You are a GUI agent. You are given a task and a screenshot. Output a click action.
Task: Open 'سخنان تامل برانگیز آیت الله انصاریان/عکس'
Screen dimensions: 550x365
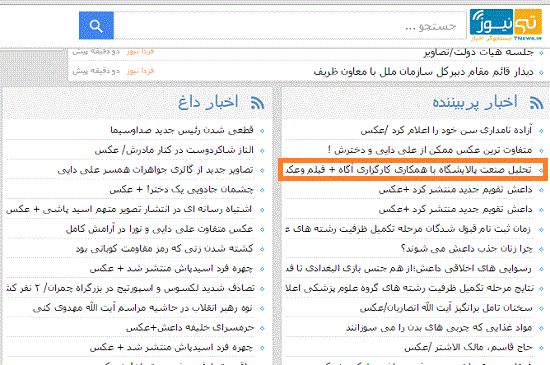tap(446, 308)
